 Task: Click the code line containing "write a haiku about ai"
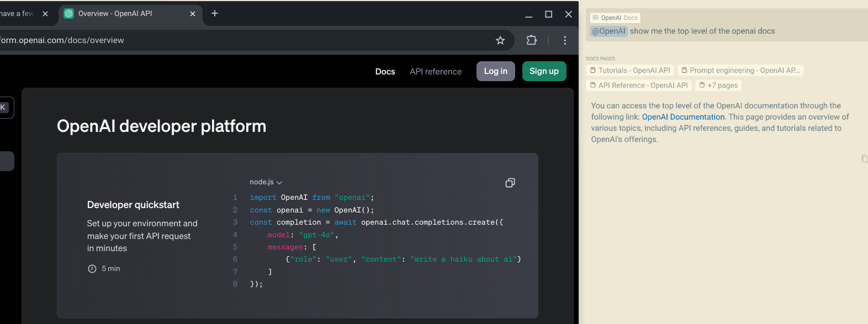coord(403,259)
